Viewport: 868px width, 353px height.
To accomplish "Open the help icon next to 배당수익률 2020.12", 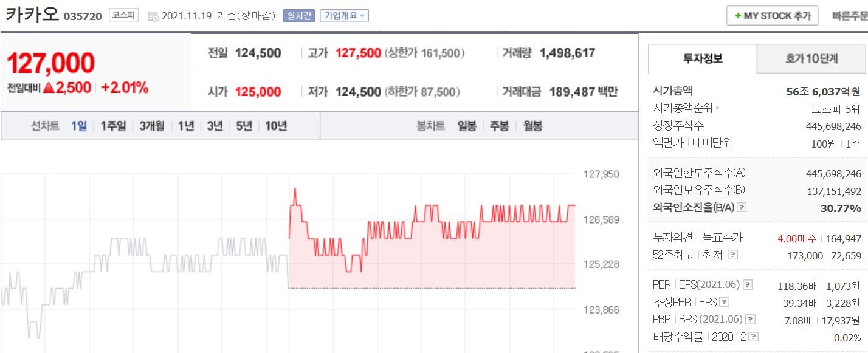I will tap(754, 337).
